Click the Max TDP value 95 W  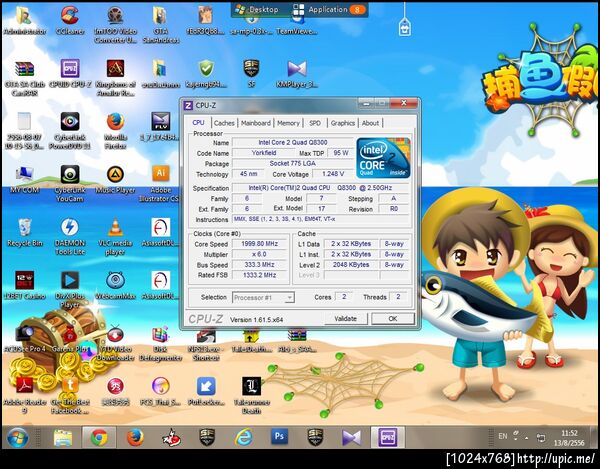[x=341, y=153]
